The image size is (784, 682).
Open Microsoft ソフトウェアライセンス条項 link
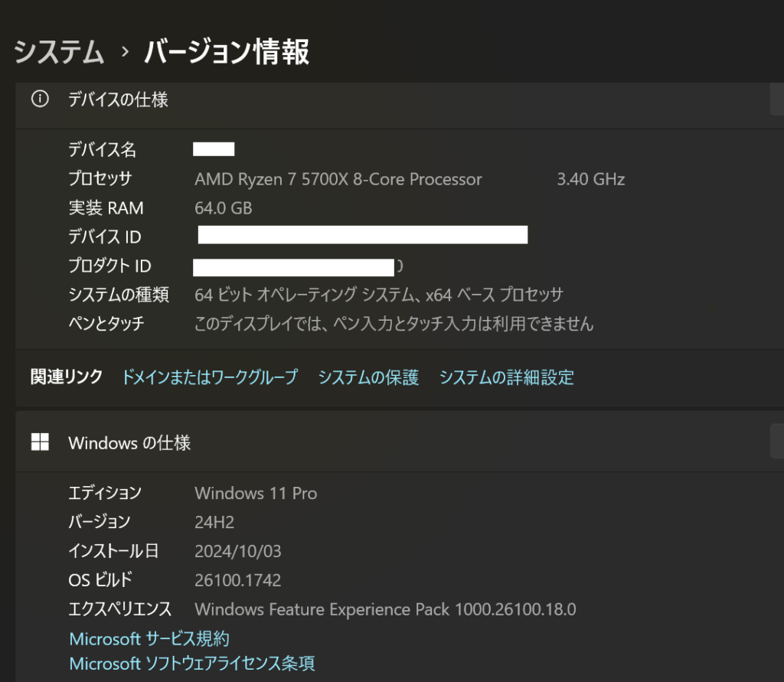pyautogui.click(x=192, y=663)
